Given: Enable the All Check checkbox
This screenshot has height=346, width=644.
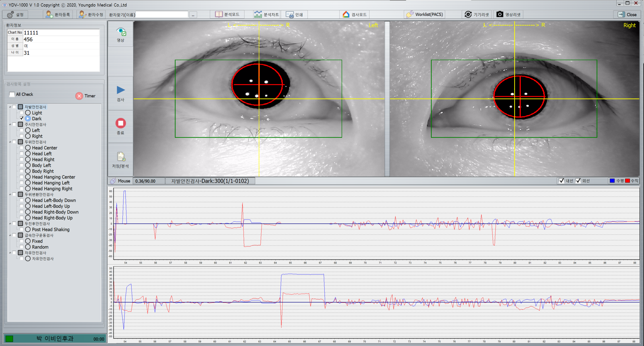Looking at the screenshot, I should coord(12,95).
